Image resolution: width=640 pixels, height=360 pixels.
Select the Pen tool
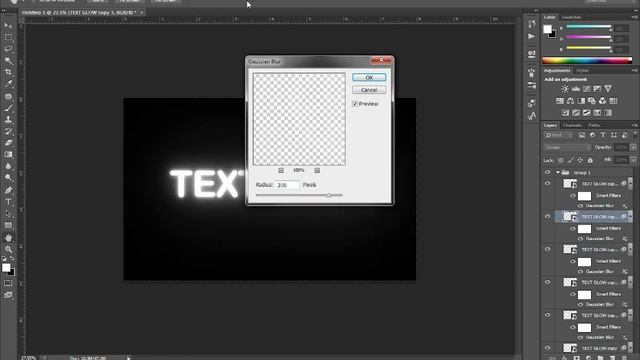pos(8,190)
